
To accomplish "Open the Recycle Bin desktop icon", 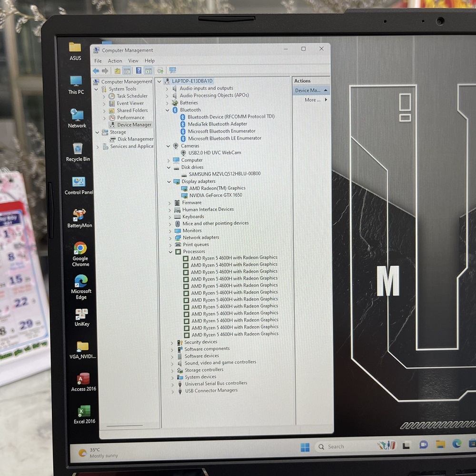I will click(x=78, y=152).
